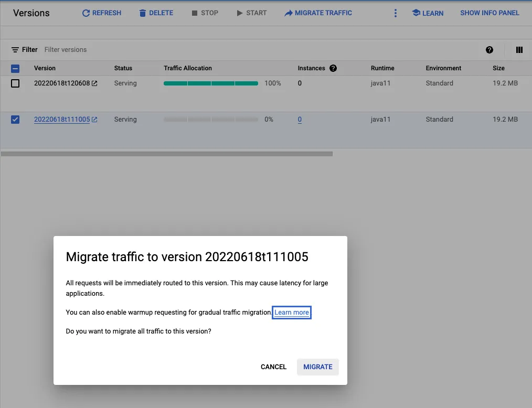Click the Refresh icon
The height and width of the screenshot is (408, 532).
pyautogui.click(x=87, y=13)
